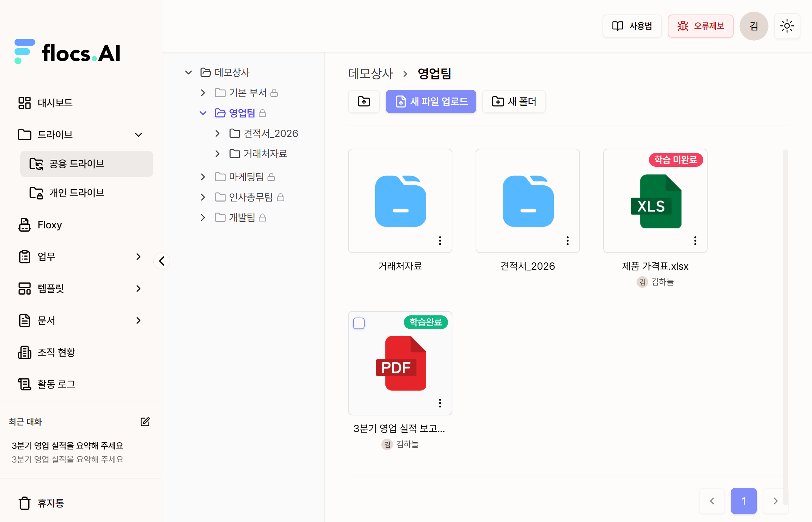Click 영업팀 lock icon in tree
Screen dimensions: 812x522
click(263, 113)
